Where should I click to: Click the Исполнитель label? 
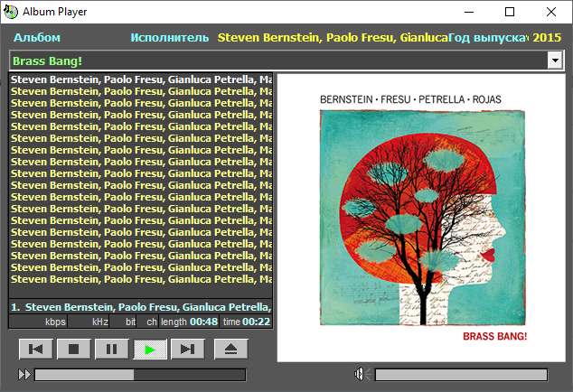click(x=170, y=38)
